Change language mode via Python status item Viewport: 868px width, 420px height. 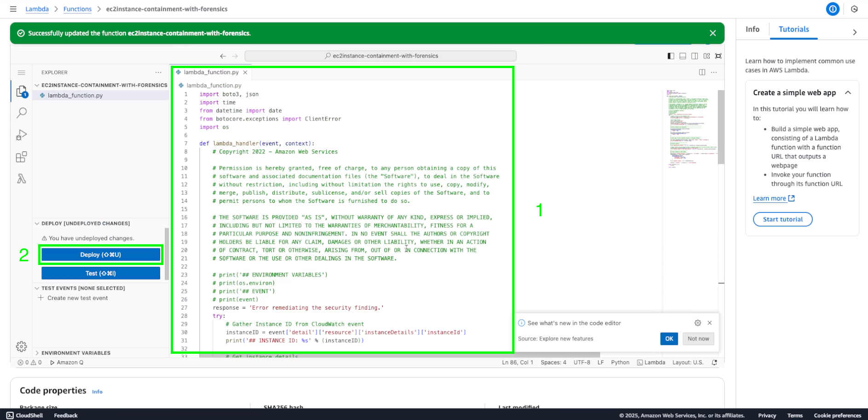[x=620, y=362]
